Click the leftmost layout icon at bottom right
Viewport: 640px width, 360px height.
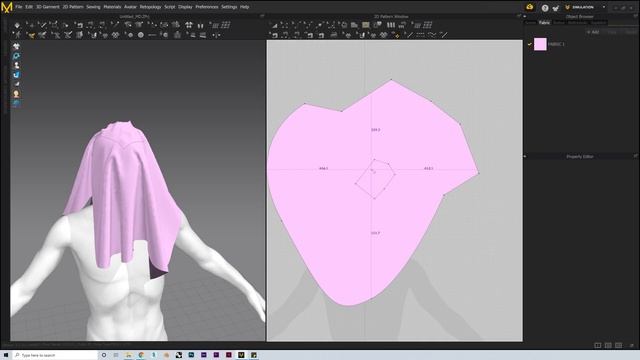pyautogui.click(x=598, y=345)
